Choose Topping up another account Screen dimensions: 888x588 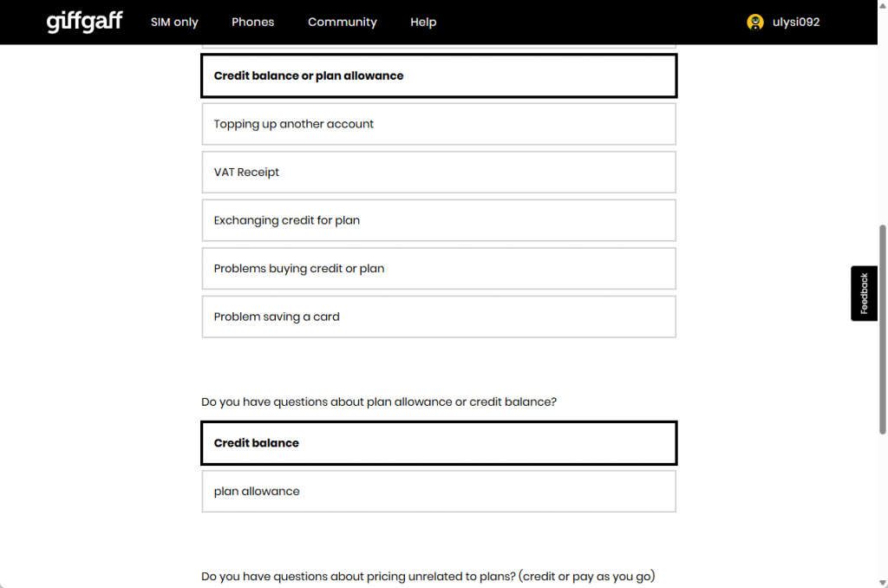point(439,124)
